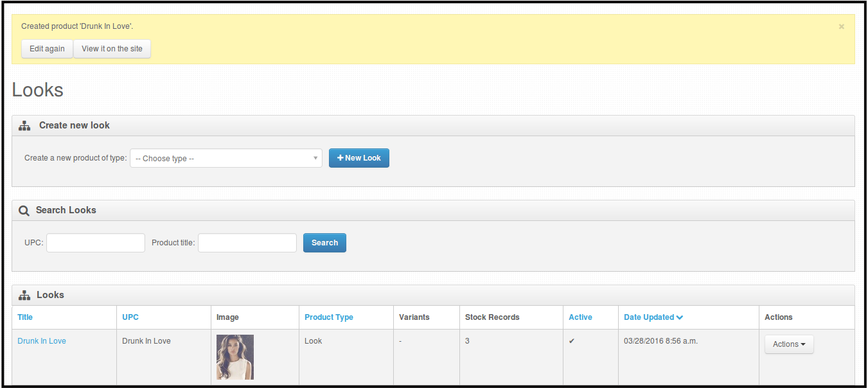Sort the table by Title column
The width and height of the screenshot is (868, 388).
(25, 317)
